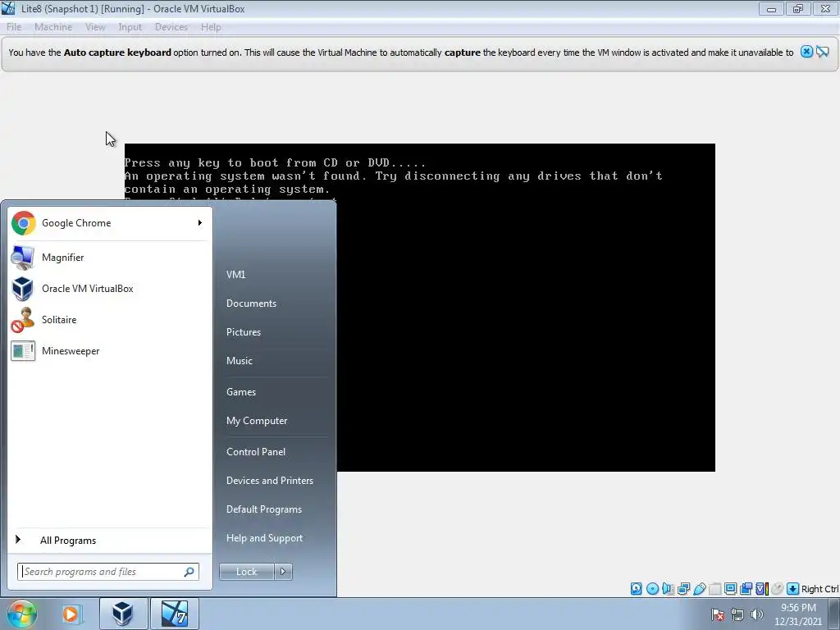Open Default Programs

click(x=263, y=509)
